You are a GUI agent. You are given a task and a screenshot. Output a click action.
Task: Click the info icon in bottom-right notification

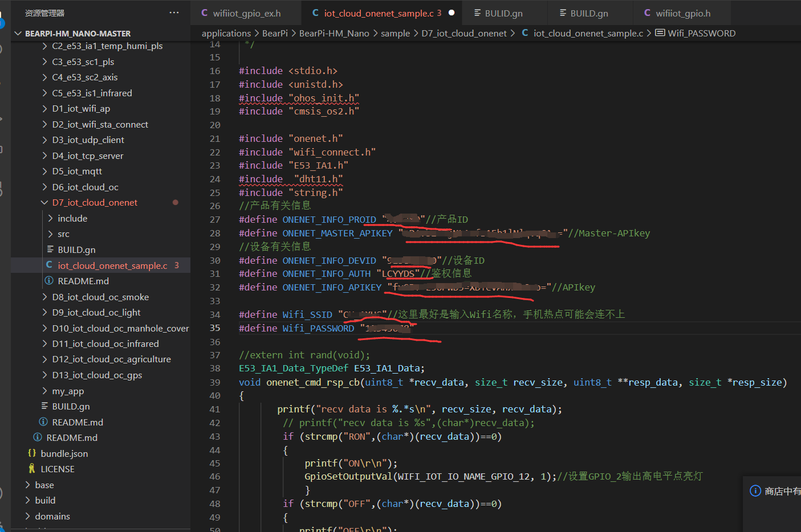click(755, 491)
